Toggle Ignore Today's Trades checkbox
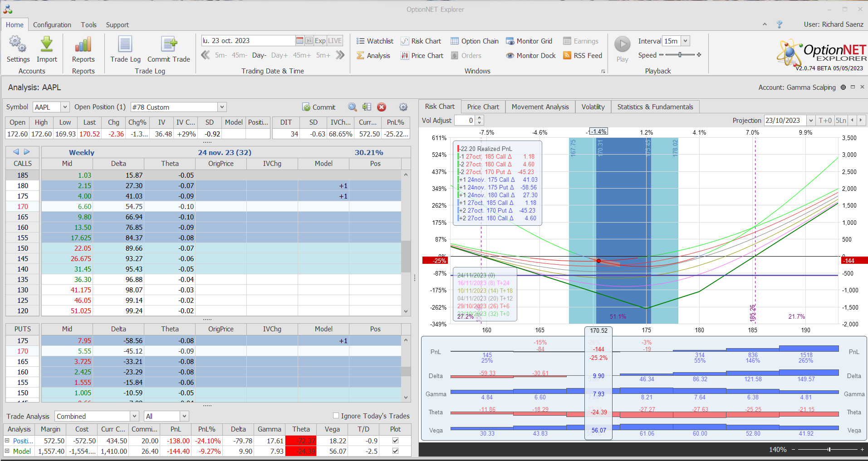The height and width of the screenshot is (461, 868). click(x=336, y=416)
